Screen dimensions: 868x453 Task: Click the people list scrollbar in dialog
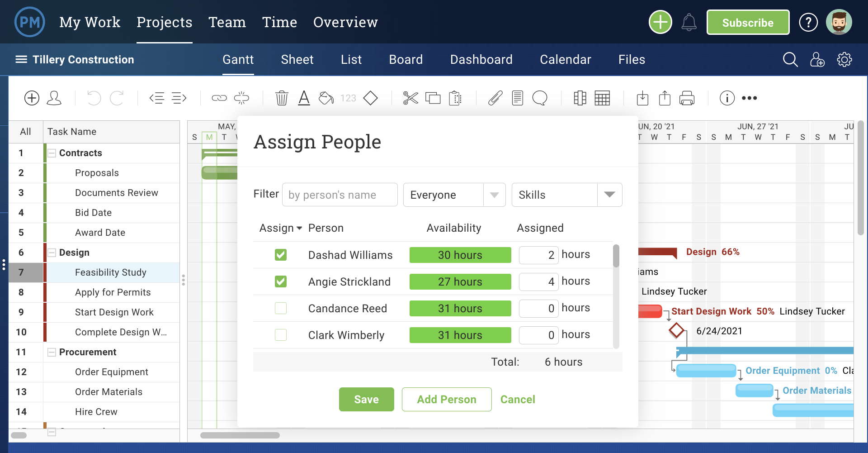point(616,256)
